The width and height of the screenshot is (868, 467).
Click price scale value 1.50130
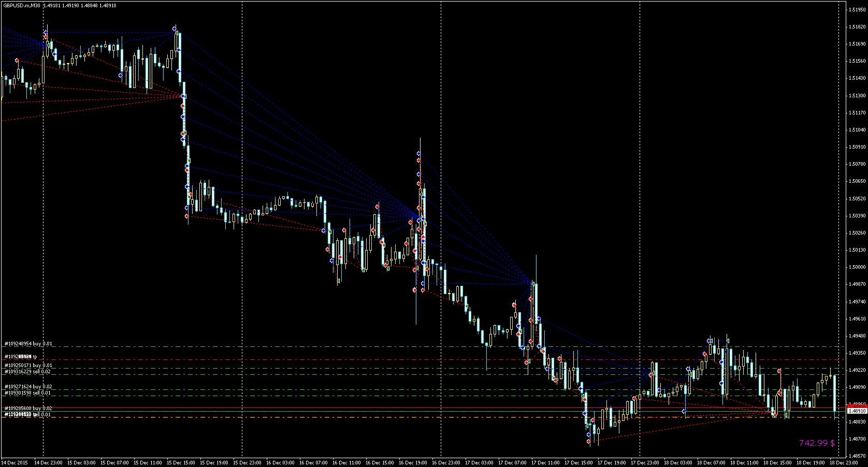(858, 250)
